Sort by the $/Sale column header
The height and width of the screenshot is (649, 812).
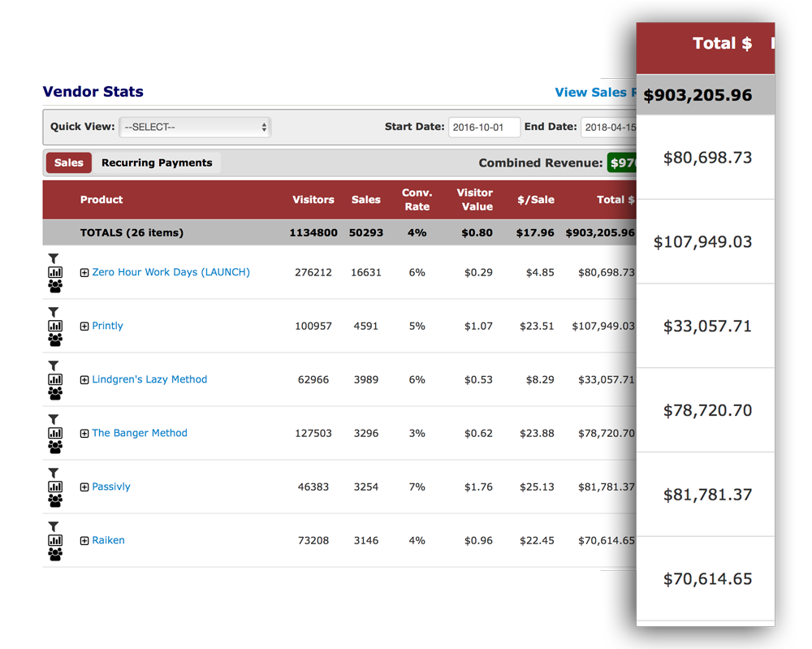coord(536,200)
